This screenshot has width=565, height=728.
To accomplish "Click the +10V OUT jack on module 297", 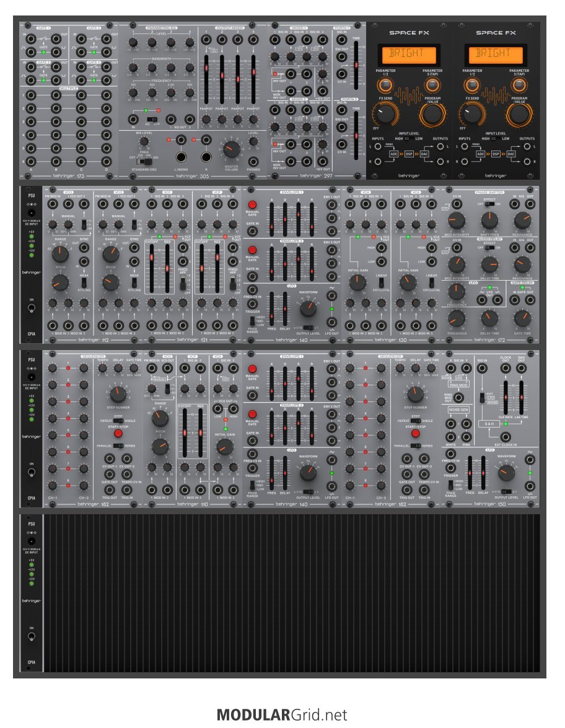I will 322,91.
